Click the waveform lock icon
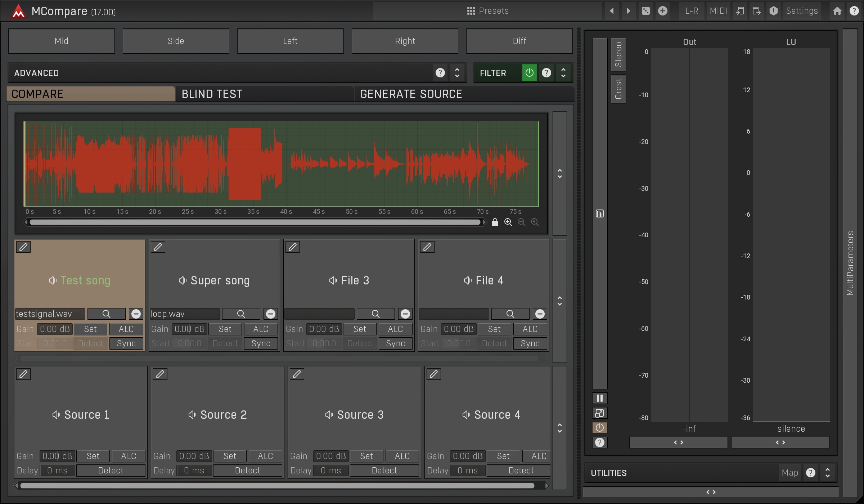The width and height of the screenshot is (864, 504). pos(495,222)
